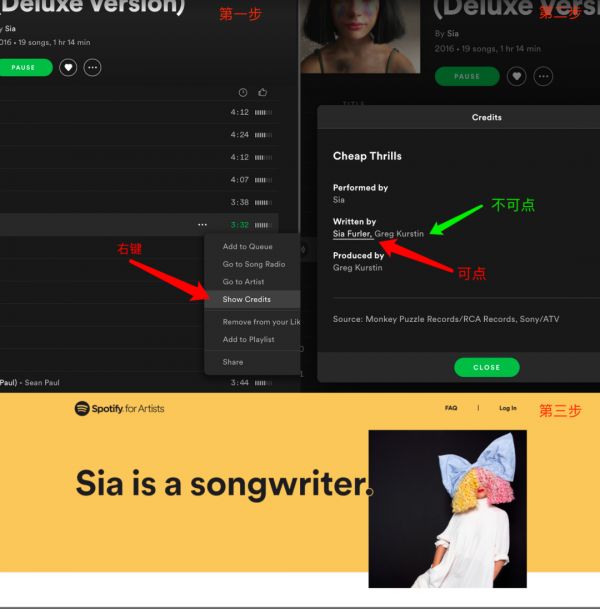Open the Sia Furler songwriter link

point(352,234)
